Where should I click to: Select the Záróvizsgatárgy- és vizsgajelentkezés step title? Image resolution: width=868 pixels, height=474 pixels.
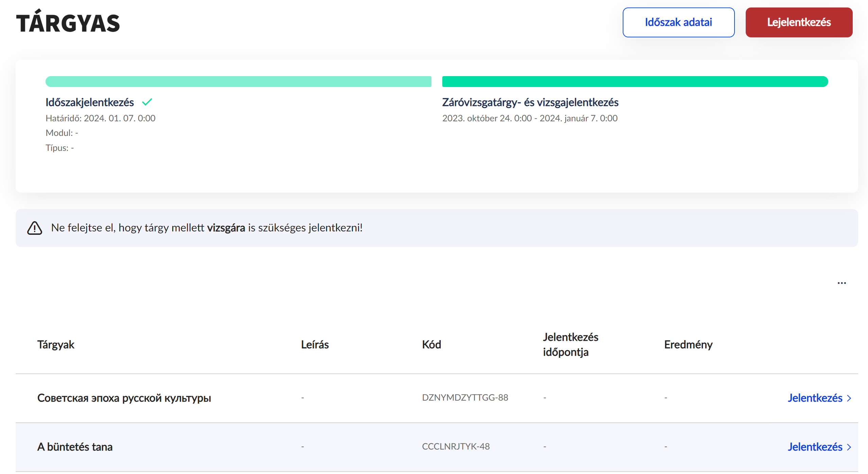pyautogui.click(x=530, y=102)
